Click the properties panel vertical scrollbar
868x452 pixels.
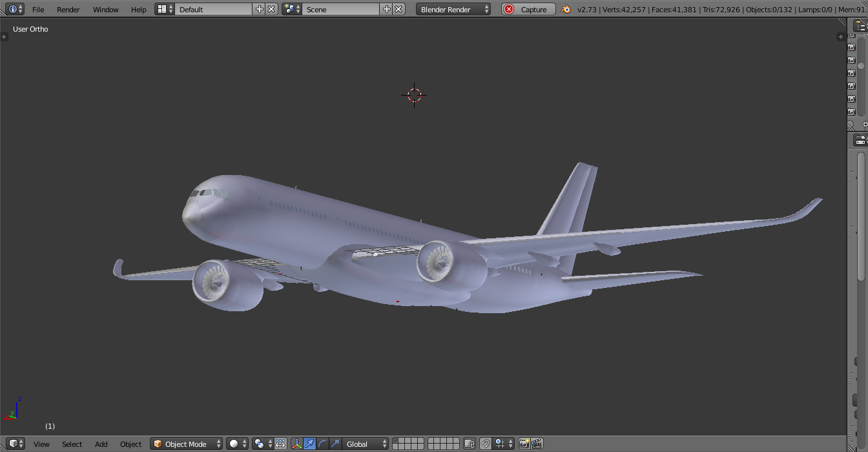[x=861, y=216]
